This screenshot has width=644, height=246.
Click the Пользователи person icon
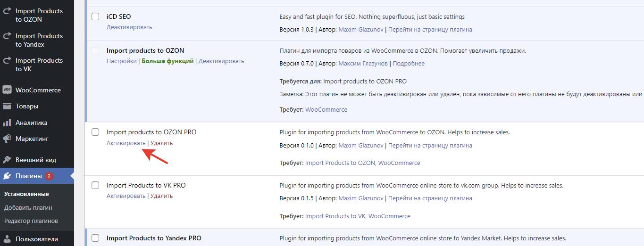7,239
